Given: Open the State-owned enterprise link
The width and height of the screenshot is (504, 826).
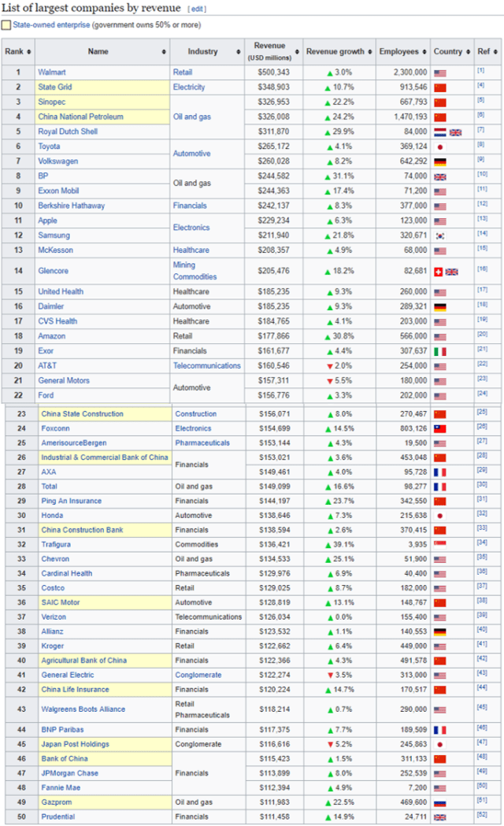Looking at the screenshot, I should (51, 24).
